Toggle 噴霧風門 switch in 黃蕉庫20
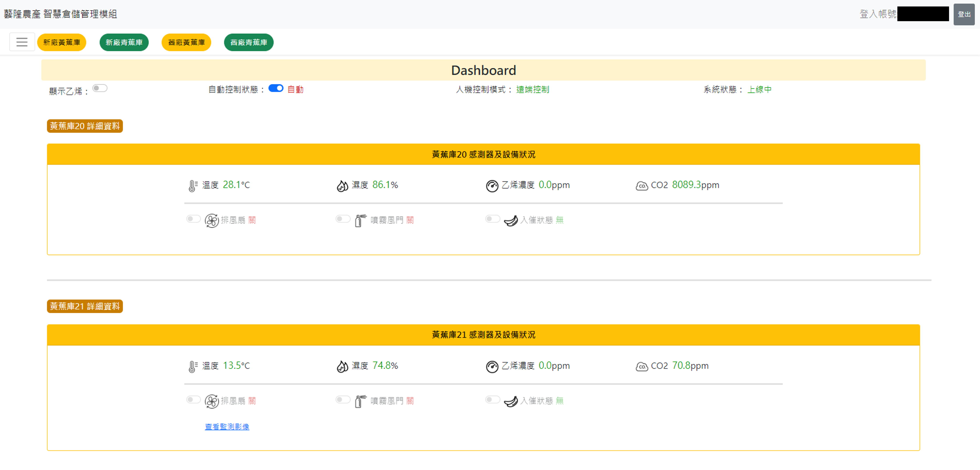The image size is (980, 470). pos(343,219)
